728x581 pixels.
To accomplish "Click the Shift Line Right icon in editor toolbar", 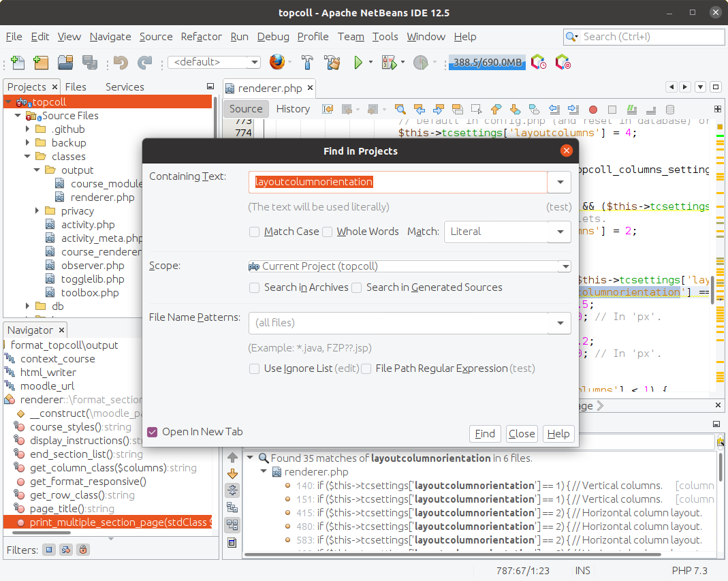I will click(x=573, y=109).
